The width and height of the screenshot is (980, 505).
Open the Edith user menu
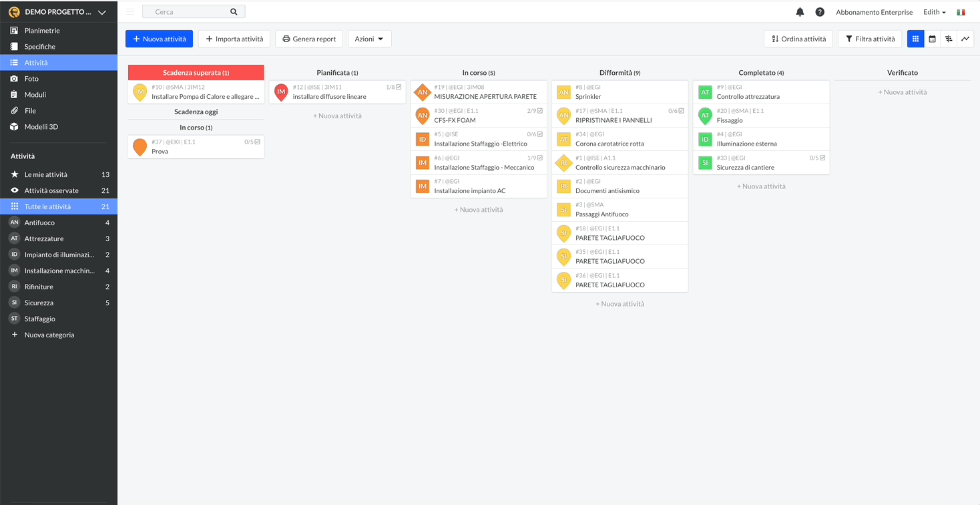[x=934, y=12]
